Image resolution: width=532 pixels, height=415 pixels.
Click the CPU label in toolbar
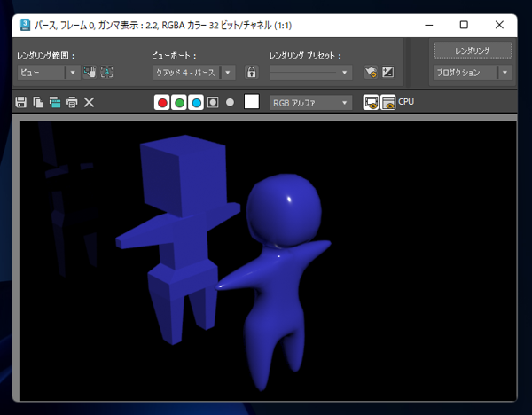click(406, 102)
